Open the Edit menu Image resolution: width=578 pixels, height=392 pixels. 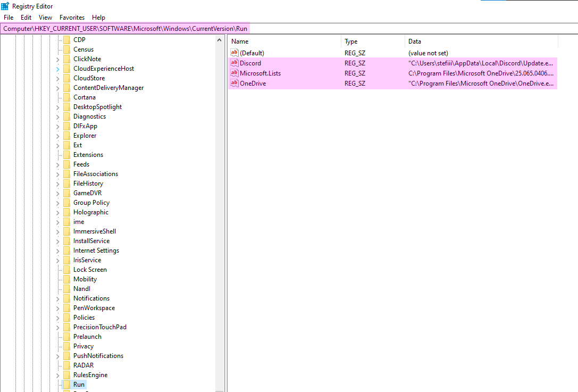(x=26, y=18)
